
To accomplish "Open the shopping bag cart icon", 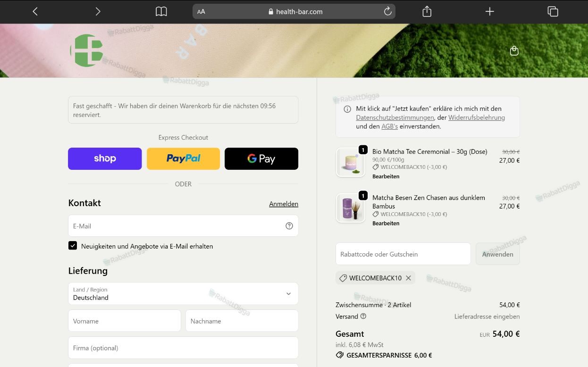I will (514, 50).
